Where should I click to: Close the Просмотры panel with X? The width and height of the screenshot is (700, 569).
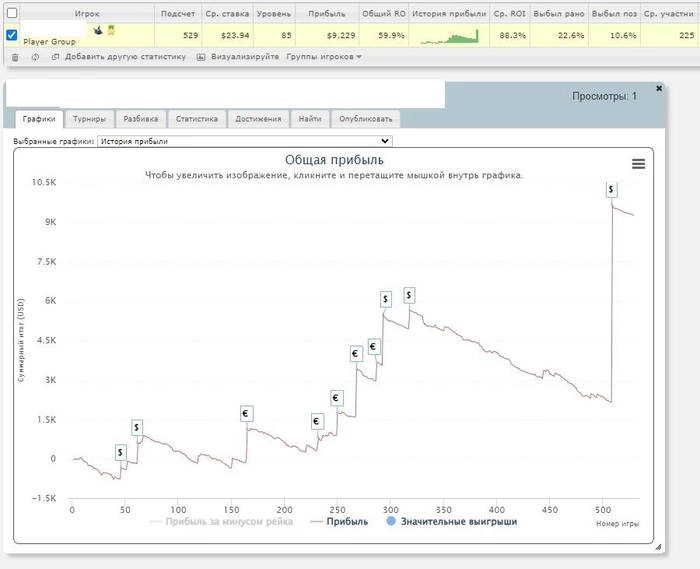coord(659,88)
